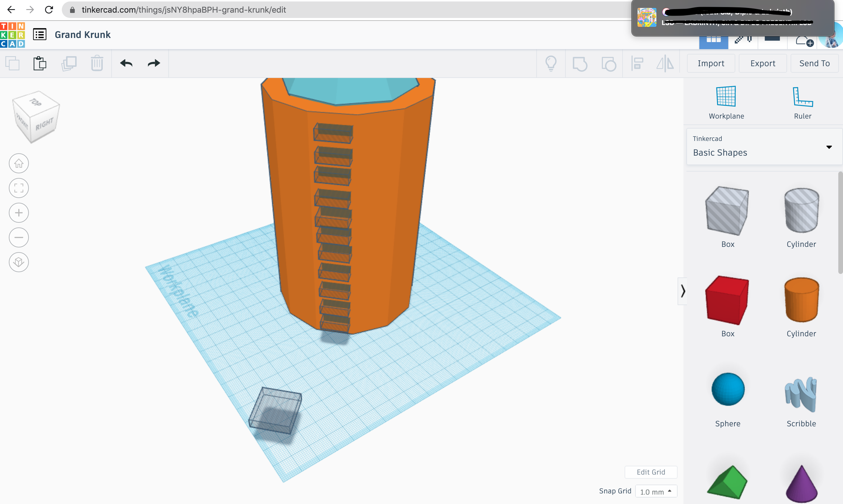Image resolution: width=843 pixels, height=504 pixels.
Task: Go back in browser
Action: click(x=11, y=9)
